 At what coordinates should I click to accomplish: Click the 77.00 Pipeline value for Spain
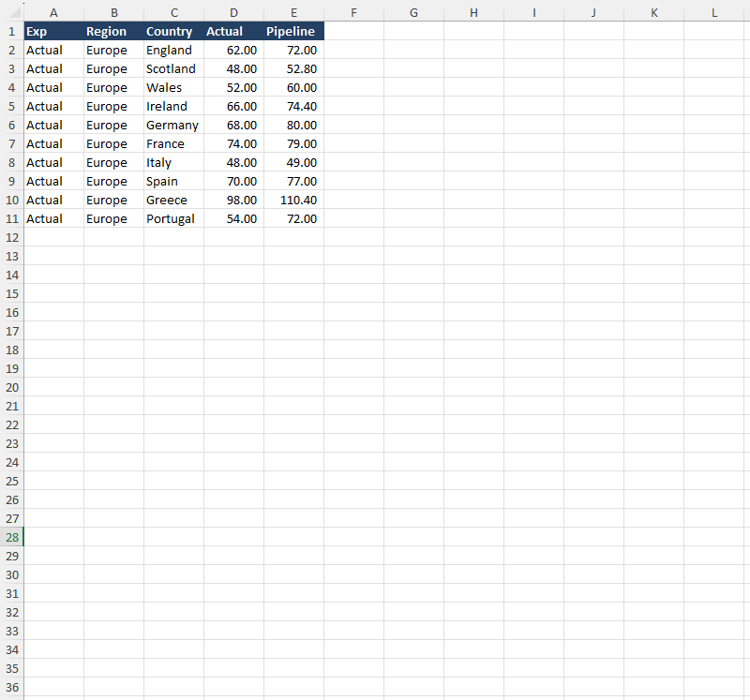[x=293, y=181]
